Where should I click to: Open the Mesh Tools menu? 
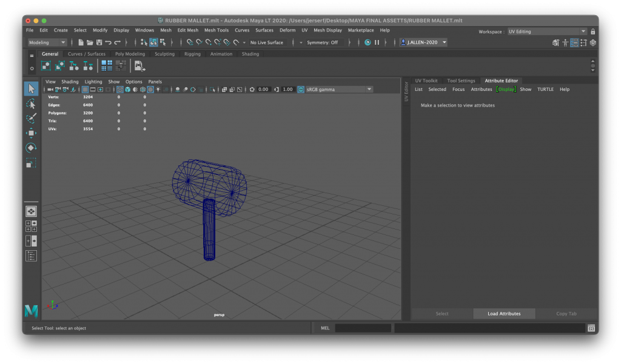[216, 30]
